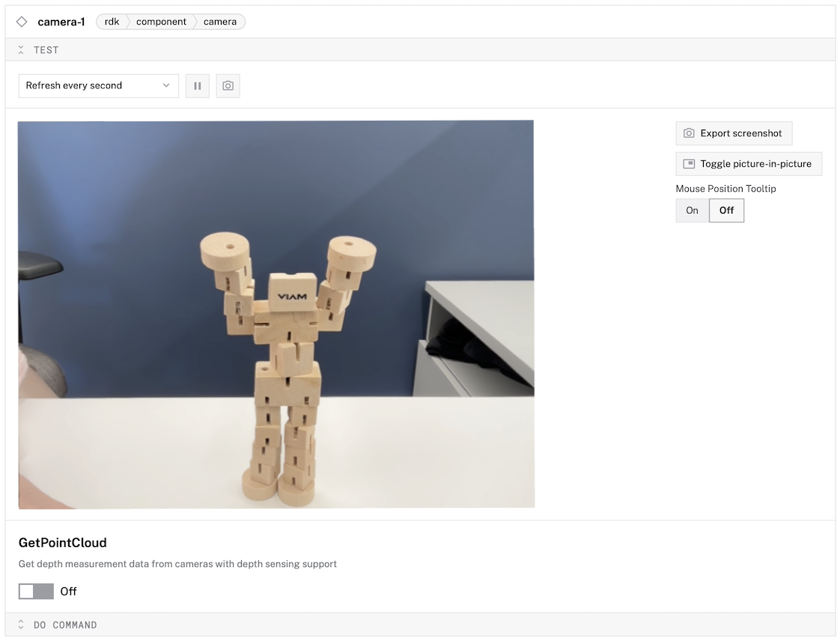The image size is (840, 642).
Task: Click the live camera image preview
Action: [x=276, y=313]
